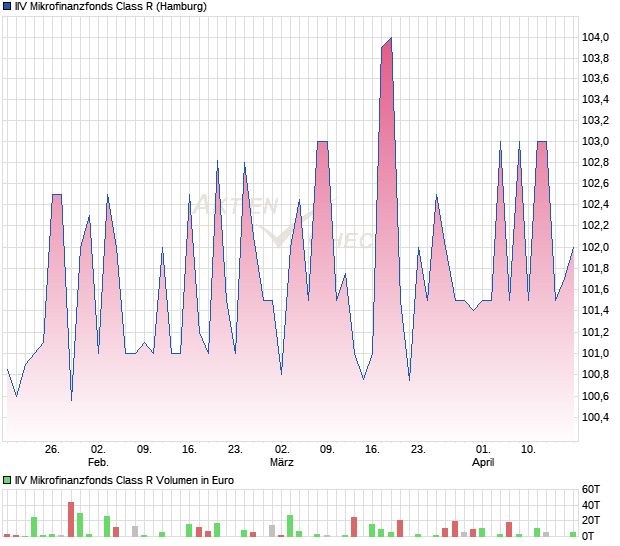Screen dimensions: 620x546
Task: Click the 'April' month label on the time axis
Action: point(483,463)
